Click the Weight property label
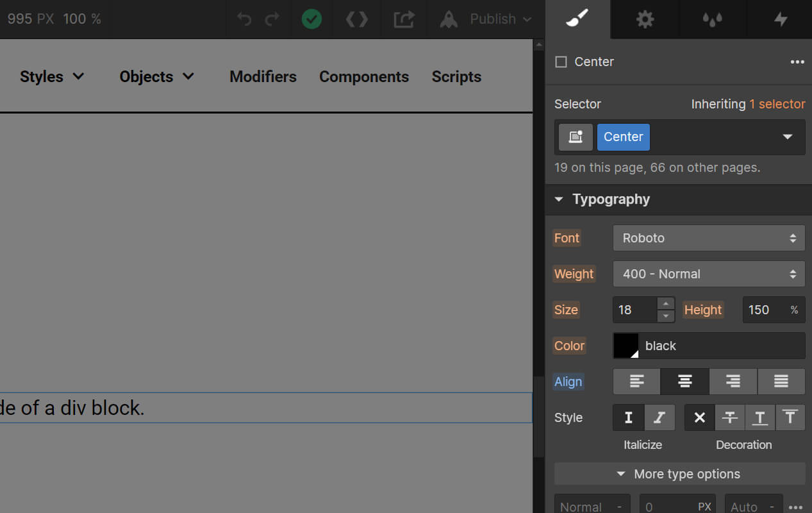The width and height of the screenshot is (812, 513). [x=574, y=274]
